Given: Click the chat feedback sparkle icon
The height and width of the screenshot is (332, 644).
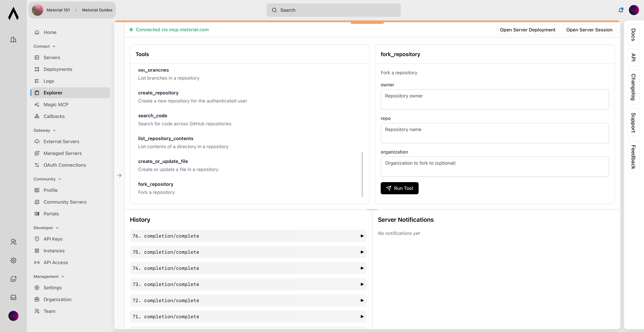Looking at the screenshot, I should coord(13,279).
